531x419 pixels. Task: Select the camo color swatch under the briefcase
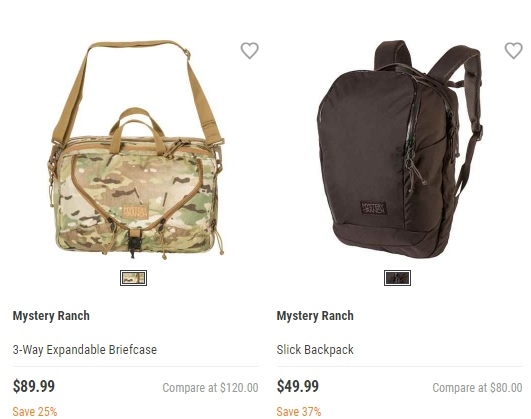(133, 278)
